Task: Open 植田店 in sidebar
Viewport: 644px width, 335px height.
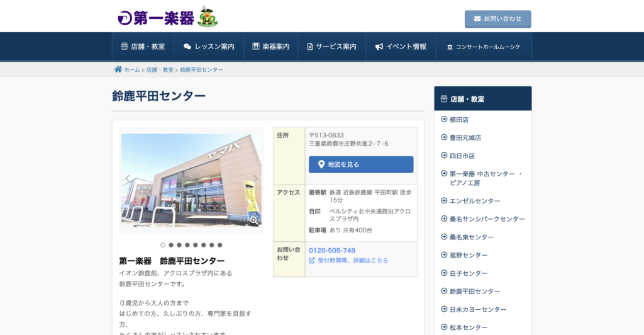Action: [x=458, y=120]
